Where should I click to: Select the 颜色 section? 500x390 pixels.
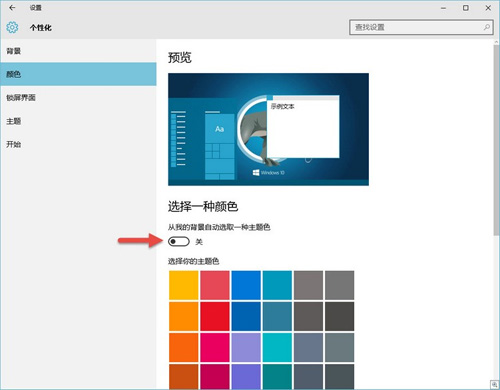pyautogui.click(x=78, y=74)
